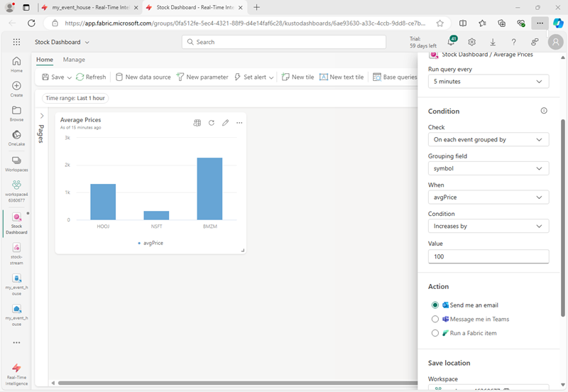Switch to my_event_house browser tab
This screenshot has height=392, width=568.
[90, 7]
